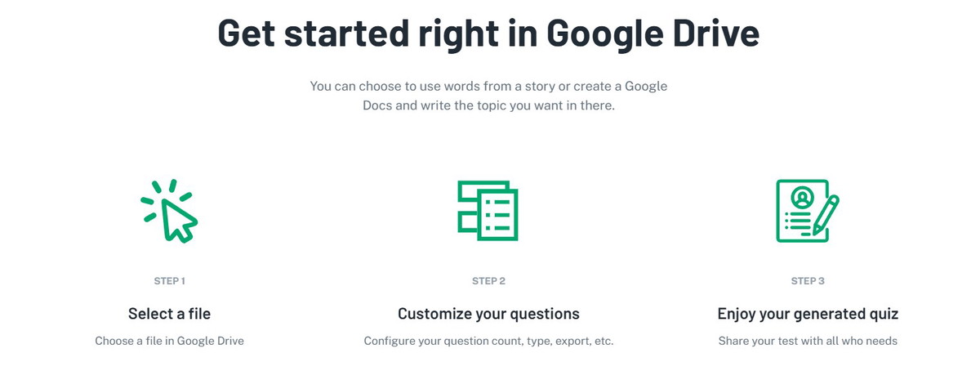This screenshot has height=380, width=980.
Task: Click the subtitle about creating a Google Docs
Action: (x=488, y=96)
